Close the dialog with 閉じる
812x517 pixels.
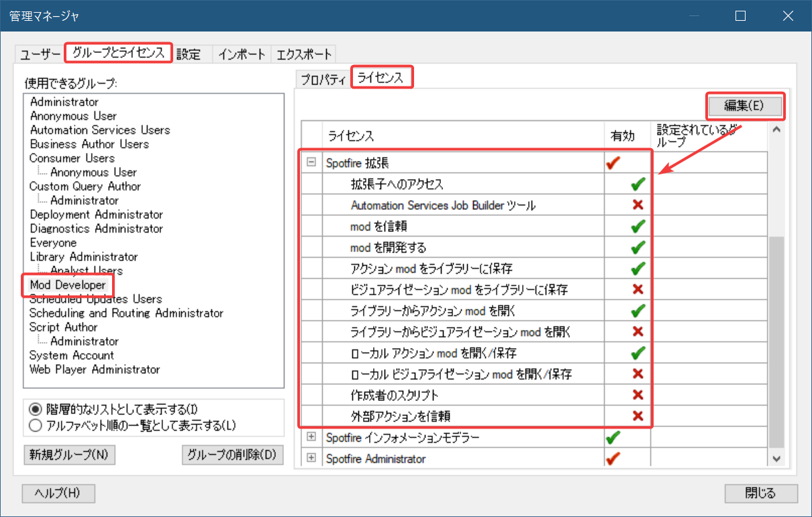[761, 494]
